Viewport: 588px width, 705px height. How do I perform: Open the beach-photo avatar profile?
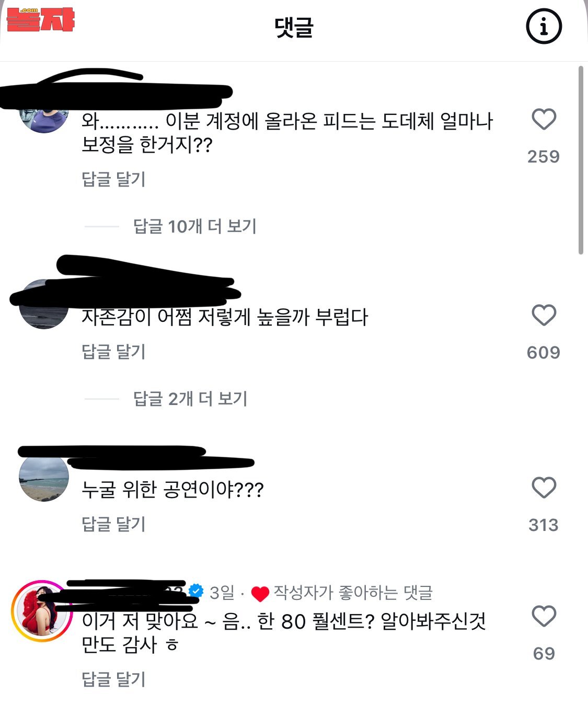point(44,477)
